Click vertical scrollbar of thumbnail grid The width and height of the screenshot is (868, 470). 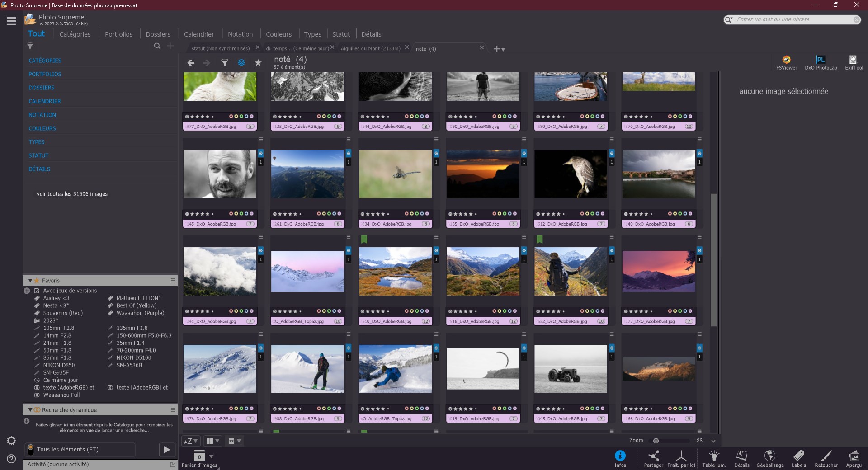tap(714, 260)
